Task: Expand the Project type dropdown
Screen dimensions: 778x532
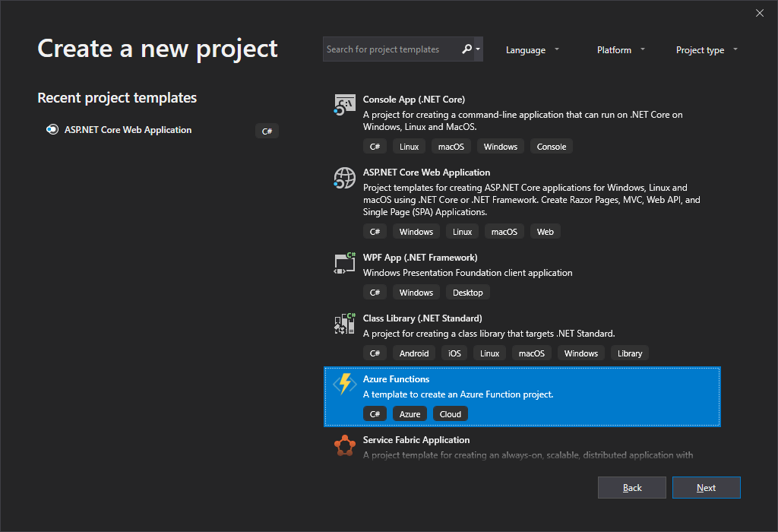Action: point(707,49)
